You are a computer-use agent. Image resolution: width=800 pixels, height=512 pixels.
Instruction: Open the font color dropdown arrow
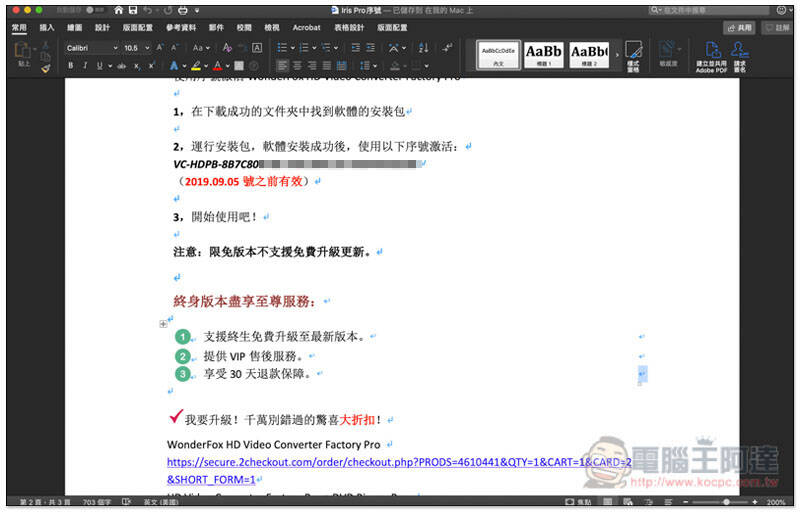pos(227,66)
